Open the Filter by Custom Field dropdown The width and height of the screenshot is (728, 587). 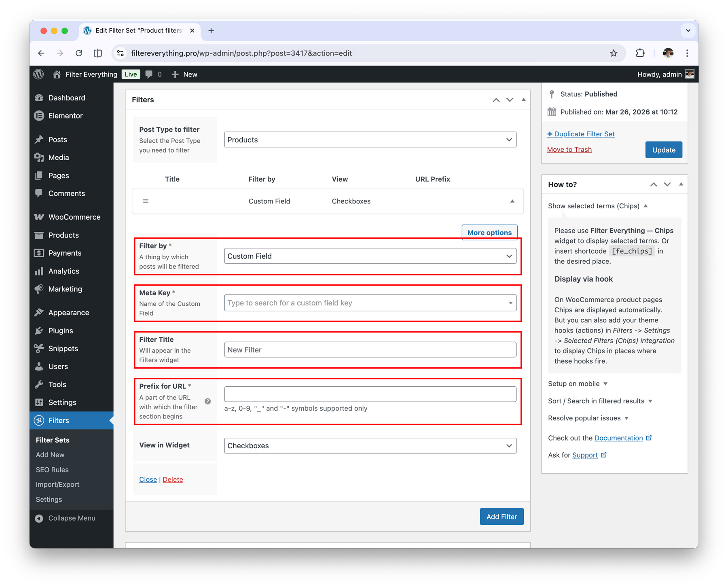tap(370, 256)
